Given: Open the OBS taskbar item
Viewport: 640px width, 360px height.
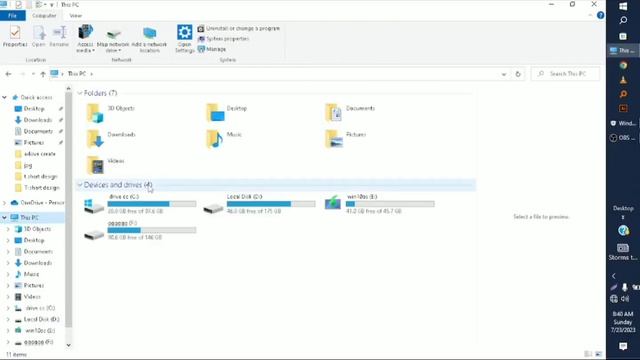Looking at the screenshot, I should click(623, 138).
